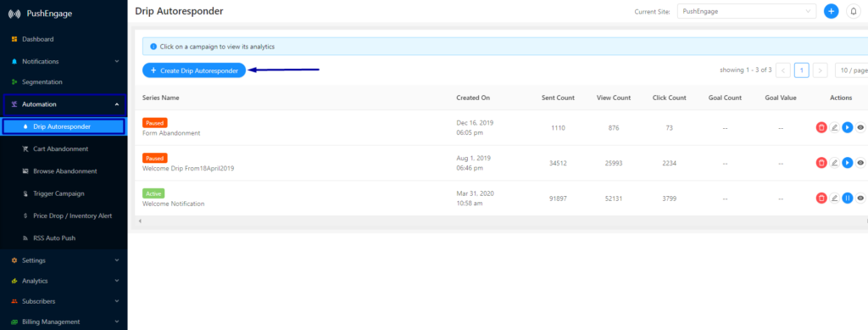The height and width of the screenshot is (330, 868).
Task: Expand the Settings menu
Action: click(64, 260)
